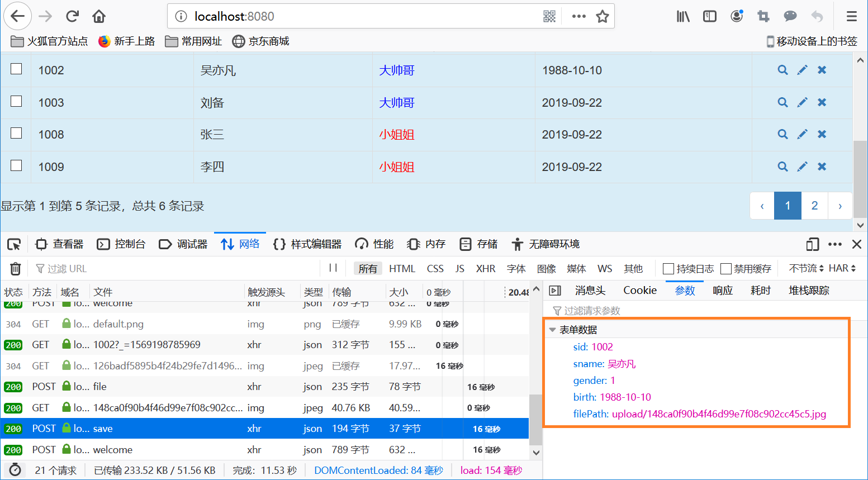This screenshot has width=868, height=480.
Task: Toggle responsive design mode icon
Action: point(813,244)
